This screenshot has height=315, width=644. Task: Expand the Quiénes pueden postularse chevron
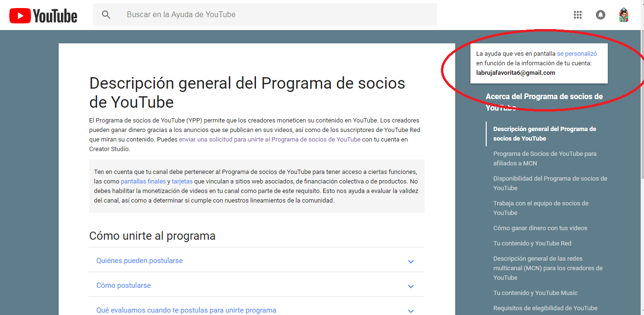pos(411,261)
